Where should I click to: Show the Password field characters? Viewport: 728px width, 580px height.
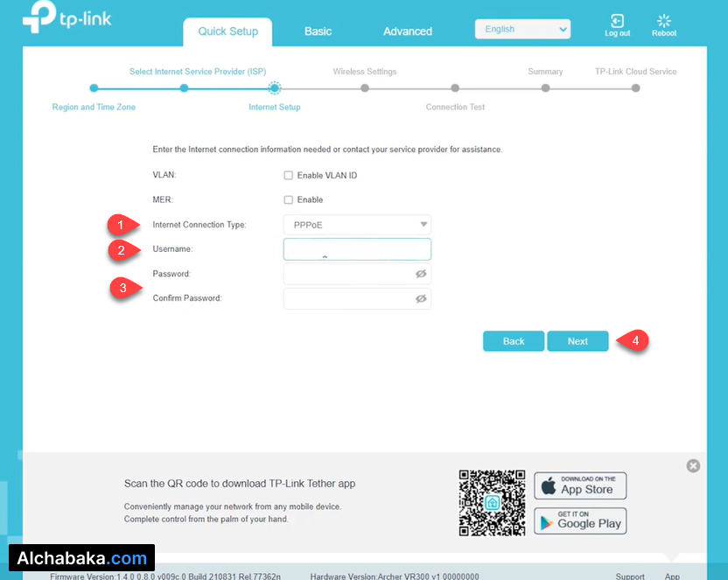point(421,274)
